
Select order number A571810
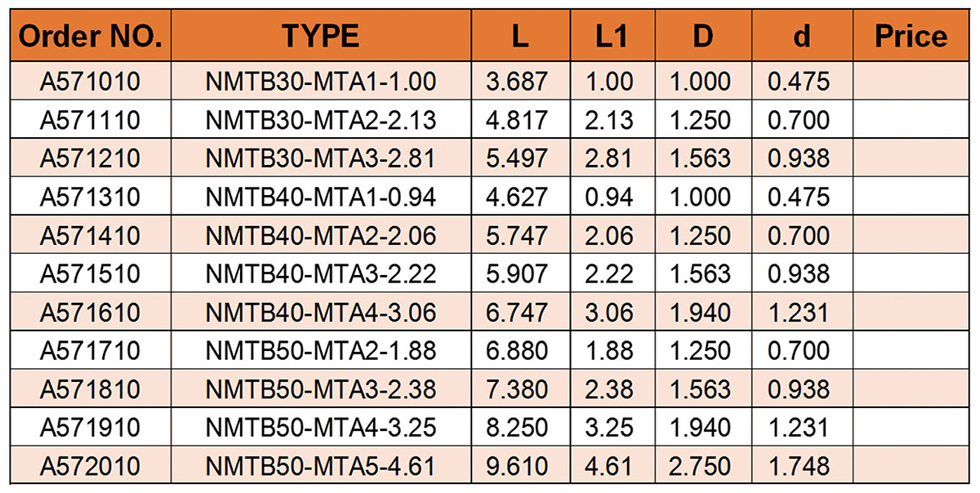coord(90,389)
